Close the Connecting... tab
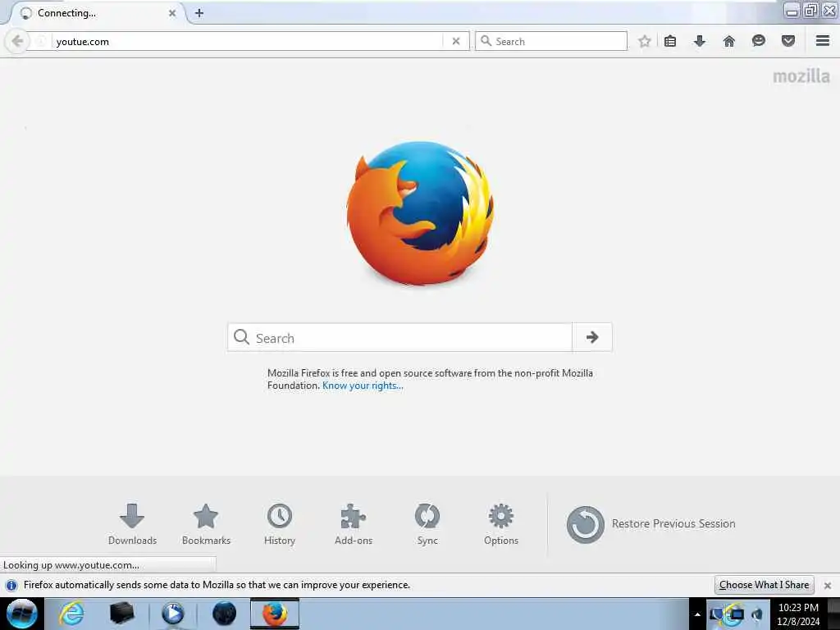Viewport: 840px width, 630px height. coord(172,13)
